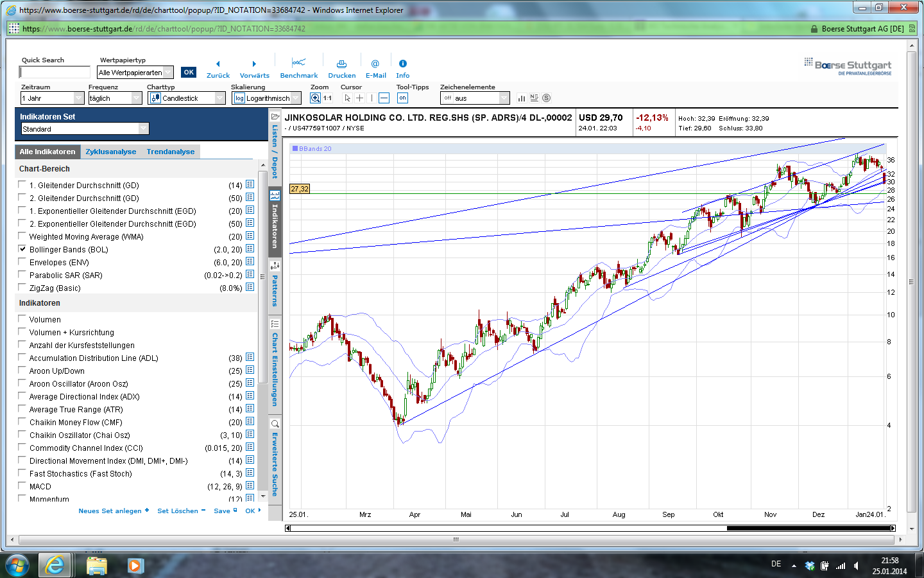Viewport: 924px width, 578px height.
Task: Switch to the Trendanalyse tab
Action: click(x=171, y=152)
